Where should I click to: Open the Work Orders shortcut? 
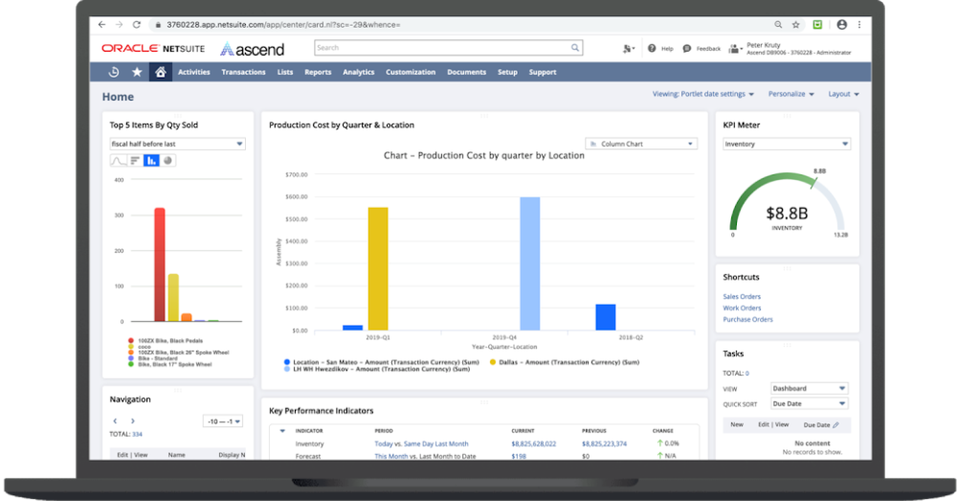tap(742, 307)
